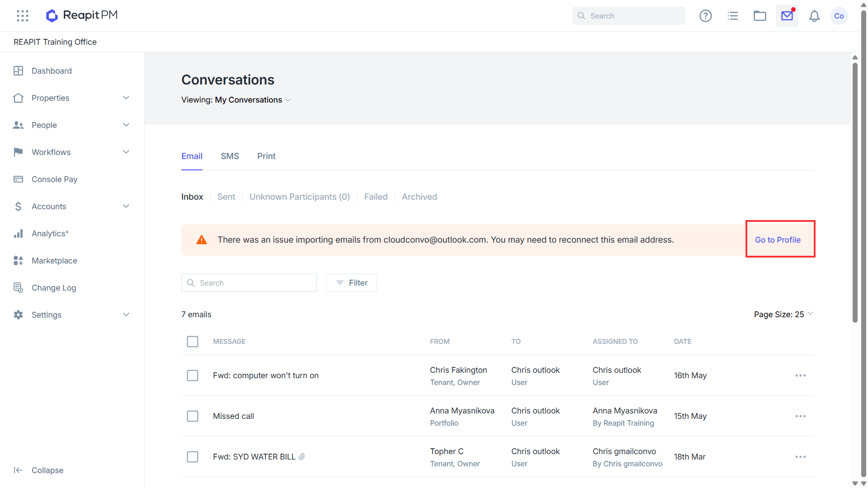868x488 pixels.
Task: Open the notifications bell icon
Action: [814, 16]
